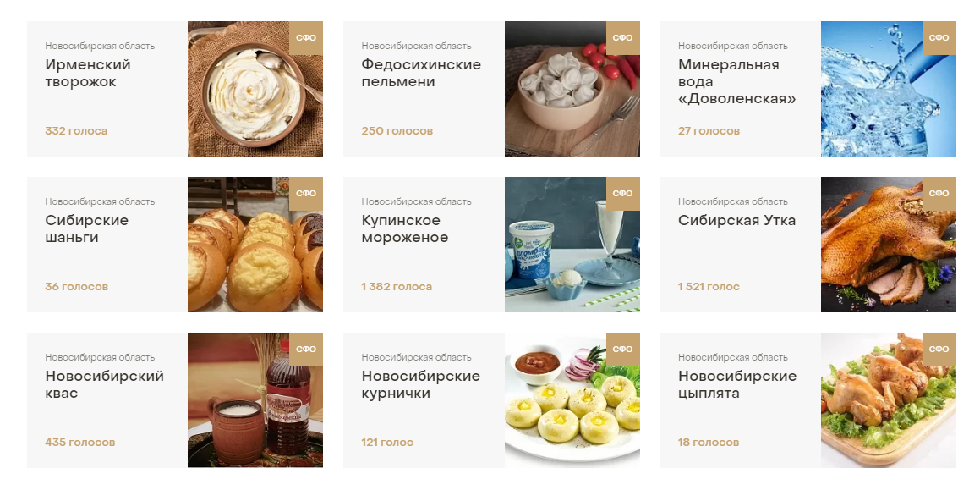This screenshot has width=980, height=479.
Task: Click the roasted duck image
Action: 888,245
